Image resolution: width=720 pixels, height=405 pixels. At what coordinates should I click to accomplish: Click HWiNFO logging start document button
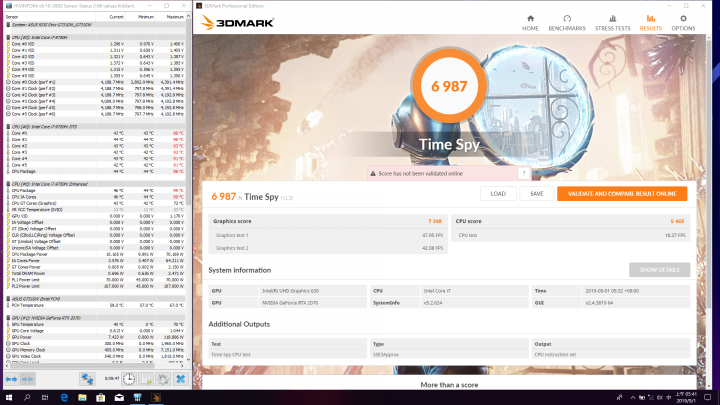(146, 379)
